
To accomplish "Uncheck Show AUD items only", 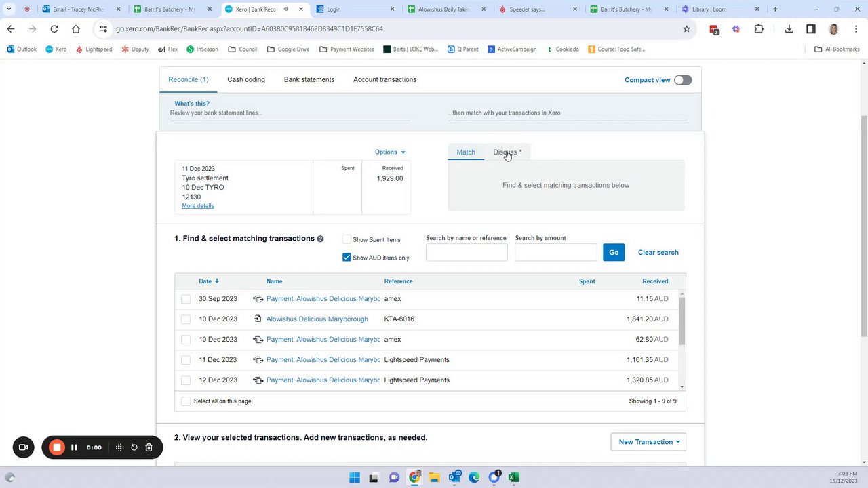I will click(x=347, y=258).
